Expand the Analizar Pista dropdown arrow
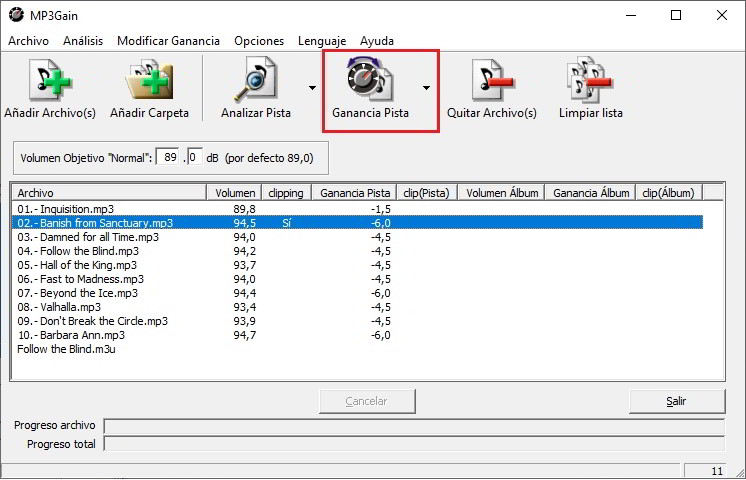Viewport: 746px width, 480px height. pyautogui.click(x=312, y=88)
